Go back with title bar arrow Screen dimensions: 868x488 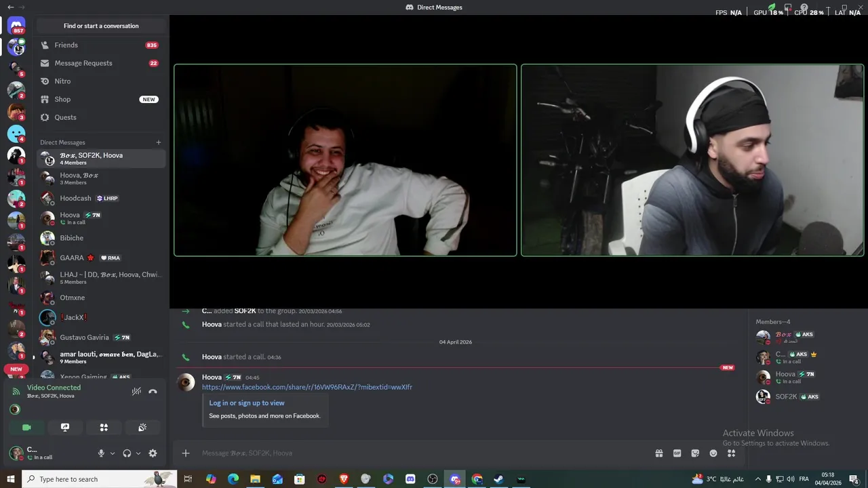(10, 7)
